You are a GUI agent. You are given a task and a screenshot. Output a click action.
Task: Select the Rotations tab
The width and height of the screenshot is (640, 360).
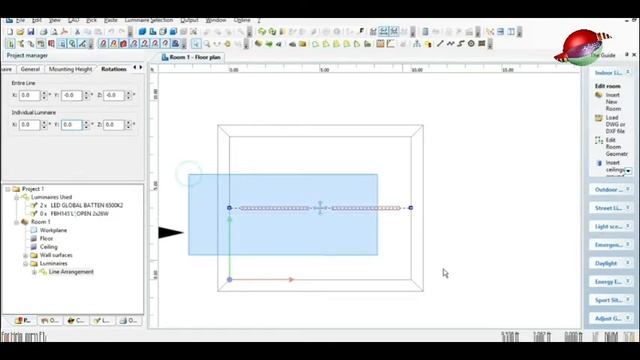click(x=114, y=69)
